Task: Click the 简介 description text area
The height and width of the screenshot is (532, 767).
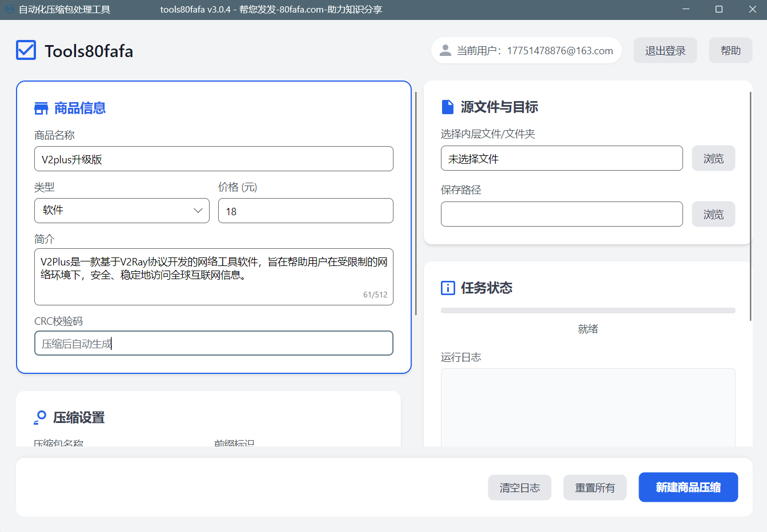Action: click(214, 277)
